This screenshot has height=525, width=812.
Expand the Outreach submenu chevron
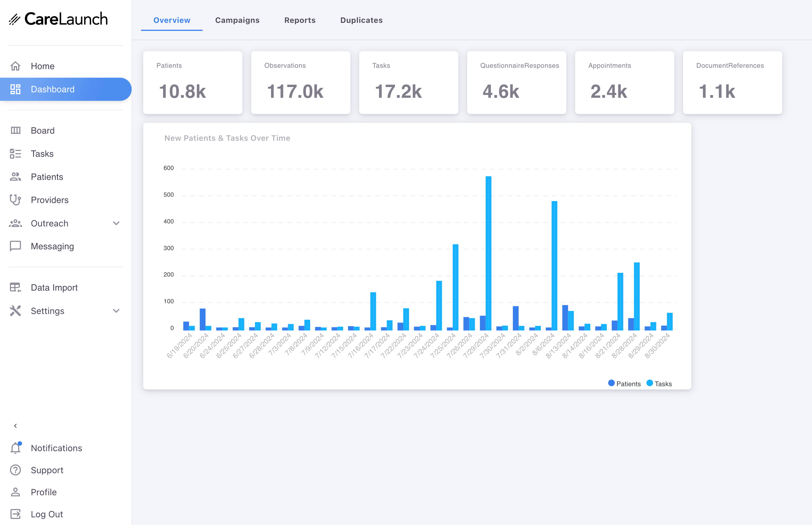tap(116, 223)
